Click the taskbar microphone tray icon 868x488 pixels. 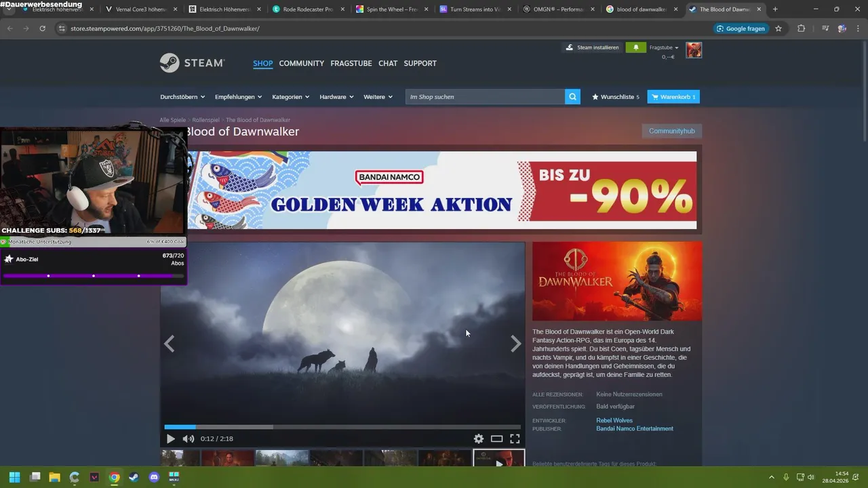[786, 477]
